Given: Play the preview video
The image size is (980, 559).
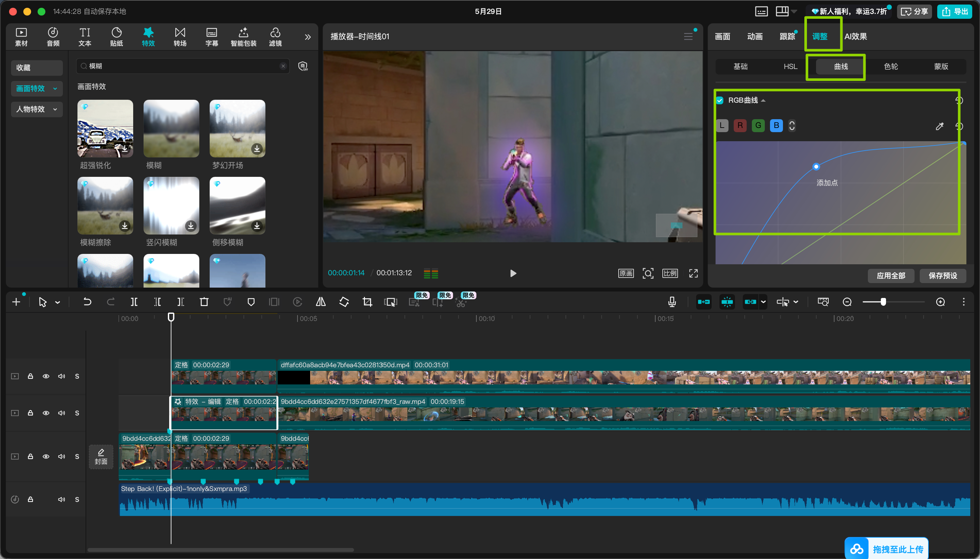Looking at the screenshot, I should pyautogui.click(x=513, y=273).
